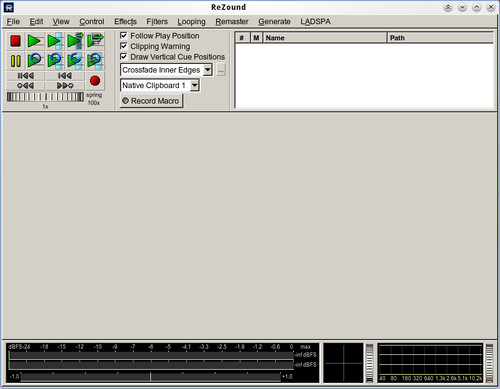500x389 pixels.
Task: Minimize the ReZound window
Action: [462, 7]
